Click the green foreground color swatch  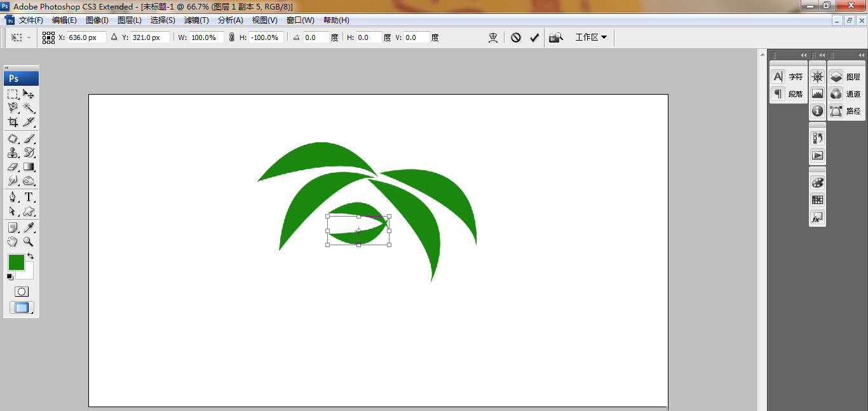(16, 262)
